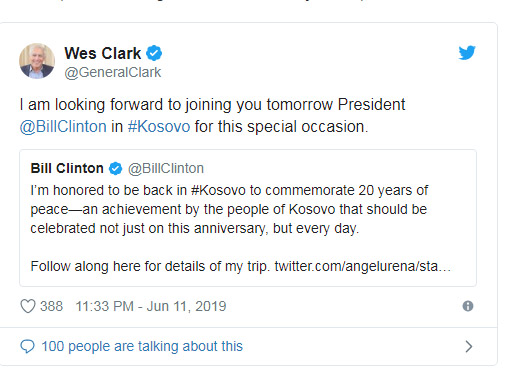Click Wes Clark's verified badge
This screenshot has height=380, width=517.
coord(154,53)
